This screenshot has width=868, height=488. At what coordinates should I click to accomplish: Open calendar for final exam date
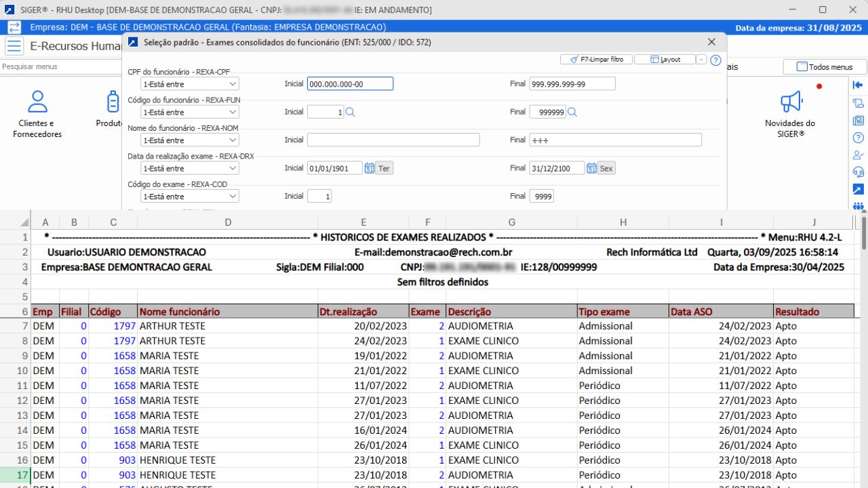click(x=591, y=168)
